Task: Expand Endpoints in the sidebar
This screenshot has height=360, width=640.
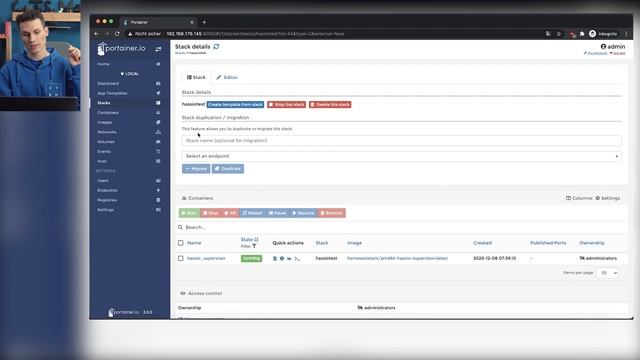Action: point(107,190)
